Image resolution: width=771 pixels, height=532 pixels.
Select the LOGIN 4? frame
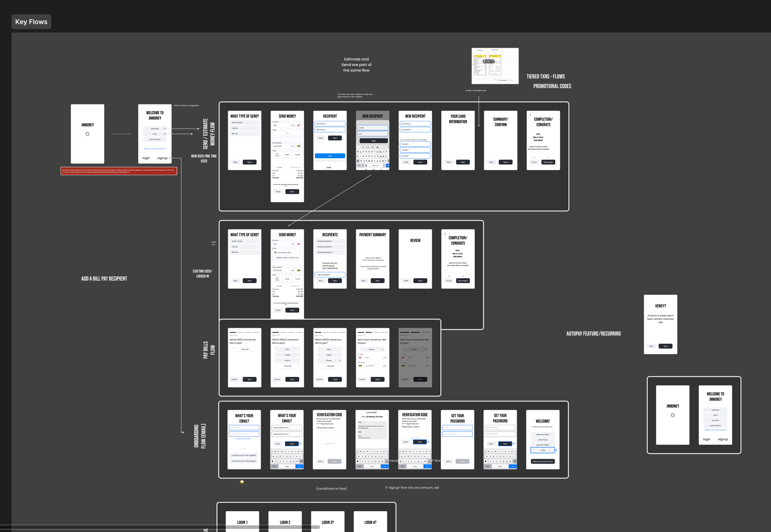(x=371, y=521)
